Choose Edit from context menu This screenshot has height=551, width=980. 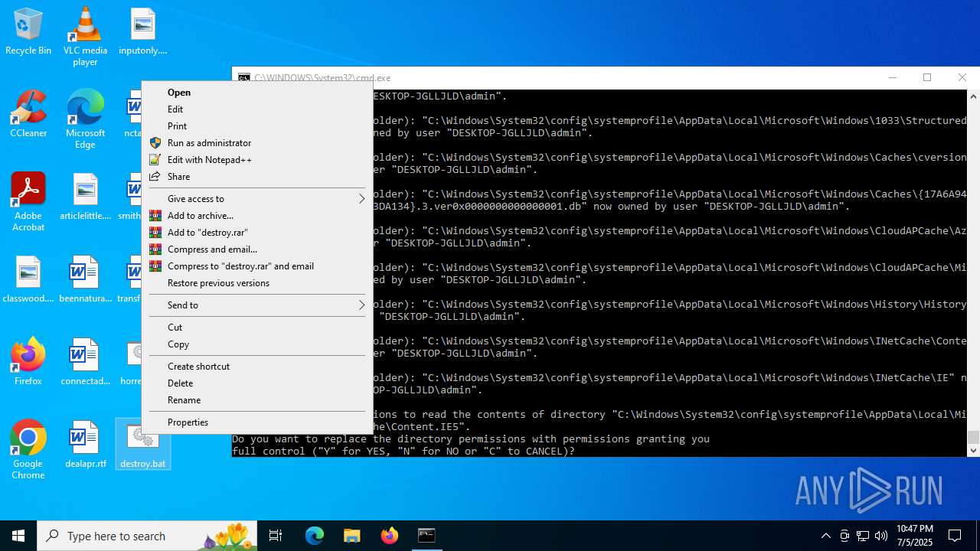tap(257, 109)
